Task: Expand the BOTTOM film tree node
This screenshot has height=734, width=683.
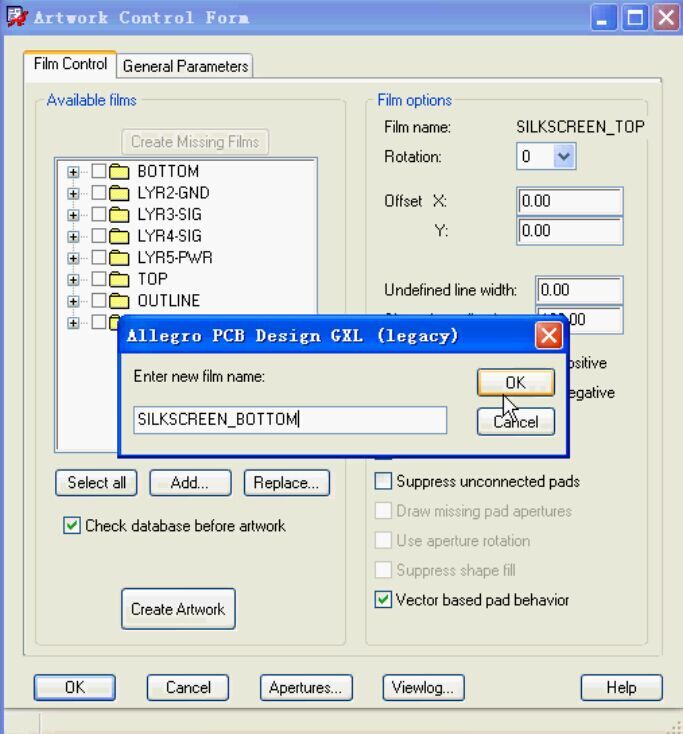Action: [73, 172]
